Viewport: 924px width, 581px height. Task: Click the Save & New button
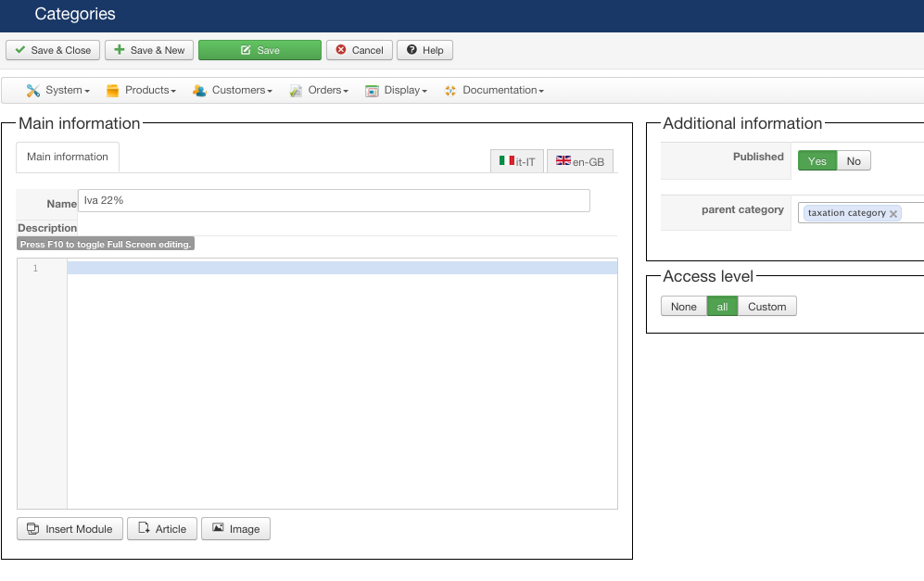pyautogui.click(x=150, y=50)
